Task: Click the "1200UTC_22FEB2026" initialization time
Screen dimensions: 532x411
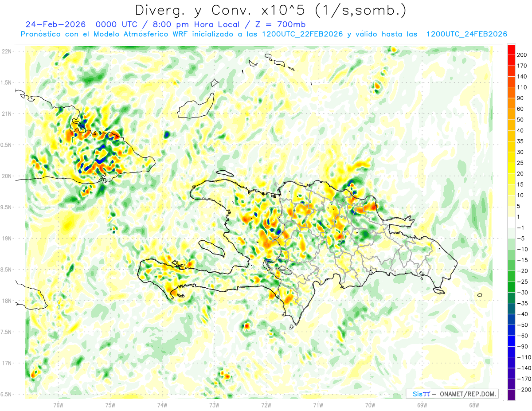Action: coord(302,34)
